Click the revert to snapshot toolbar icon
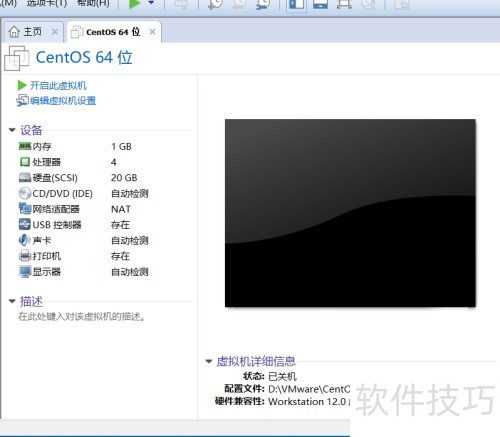 tap(239, 3)
